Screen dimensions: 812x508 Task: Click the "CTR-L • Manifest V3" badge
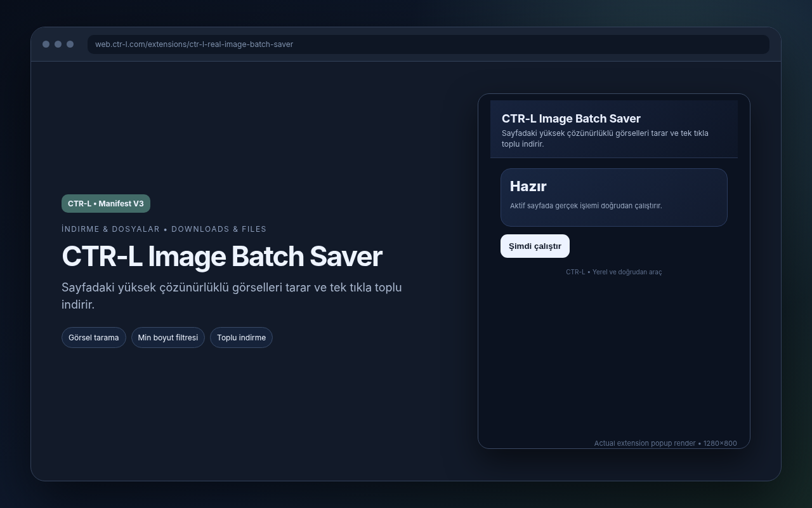click(x=106, y=204)
